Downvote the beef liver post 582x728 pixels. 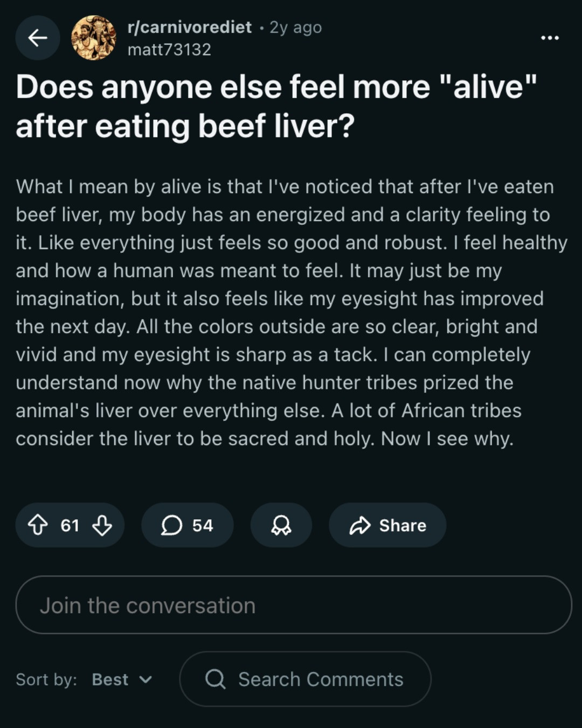[x=102, y=525]
